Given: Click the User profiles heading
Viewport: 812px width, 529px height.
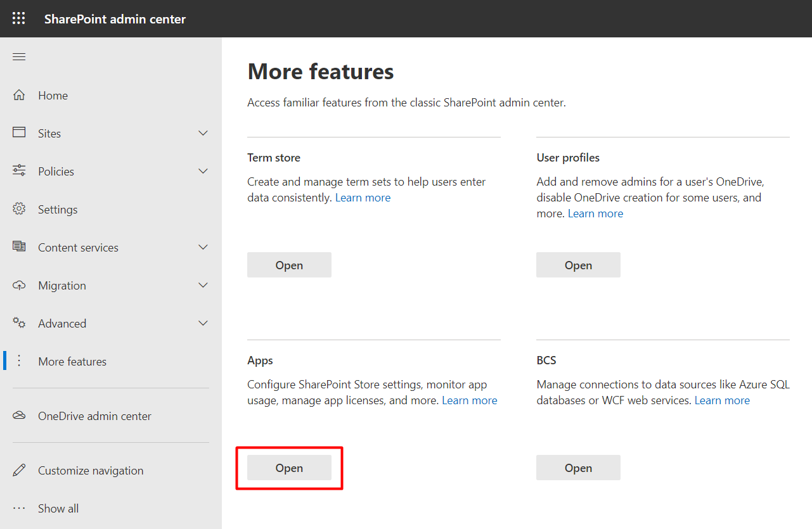Looking at the screenshot, I should (x=568, y=158).
